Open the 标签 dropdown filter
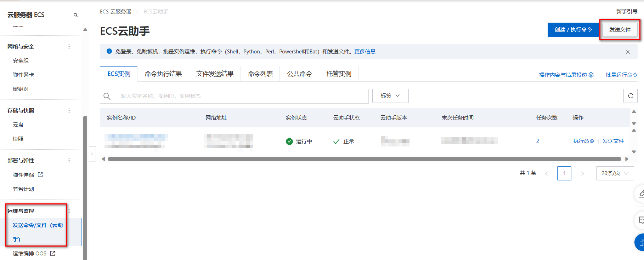Image resolution: width=644 pixels, height=260 pixels. [390, 96]
